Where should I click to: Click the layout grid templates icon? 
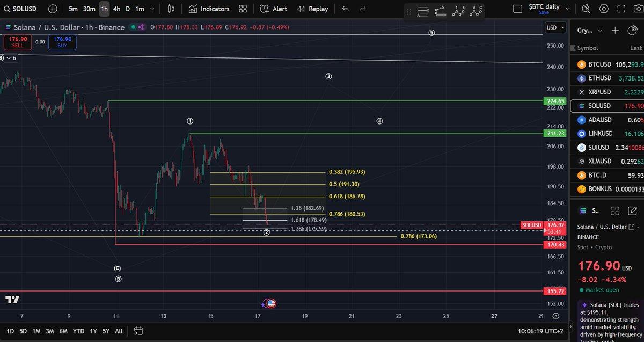[x=243, y=9]
